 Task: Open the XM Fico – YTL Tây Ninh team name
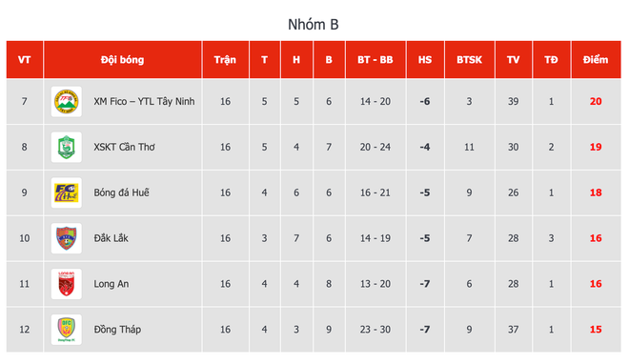(145, 101)
